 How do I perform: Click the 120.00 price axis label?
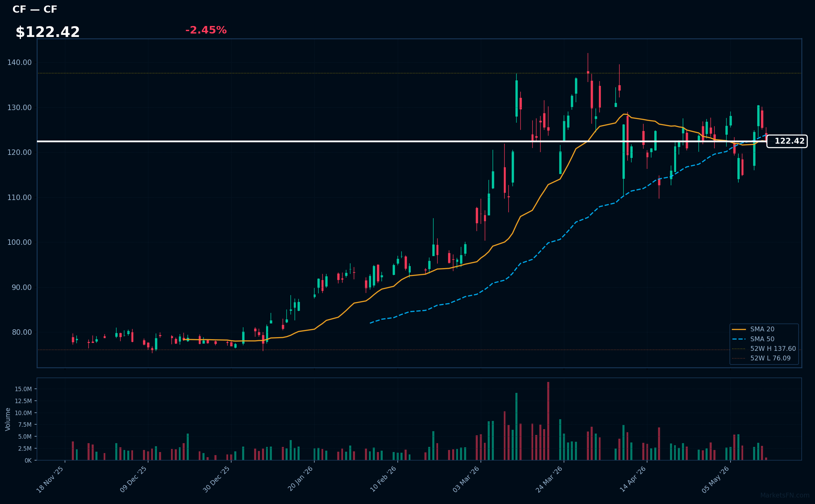click(19, 152)
